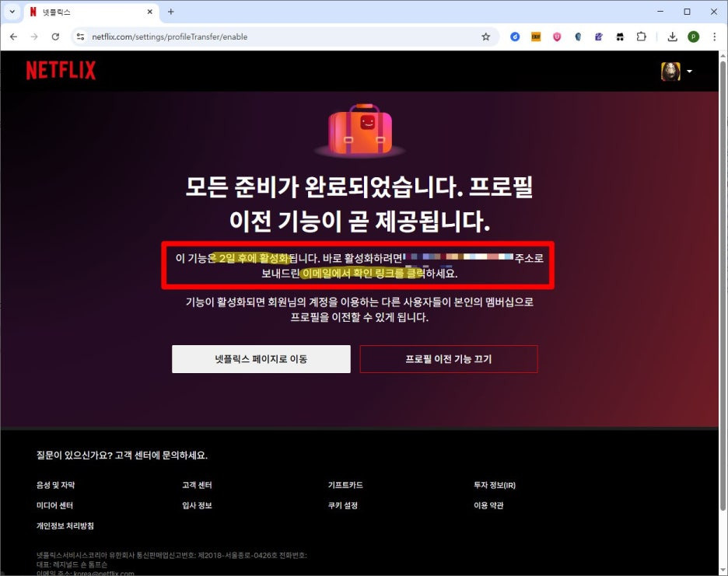Open the Extensions puzzle-piece menu

(x=641, y=37)
